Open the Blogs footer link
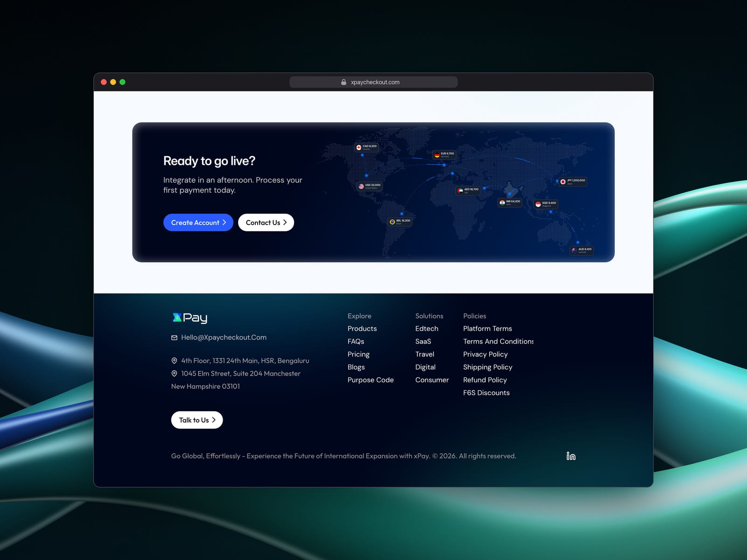The image size is (747, 560). point(356,367)
